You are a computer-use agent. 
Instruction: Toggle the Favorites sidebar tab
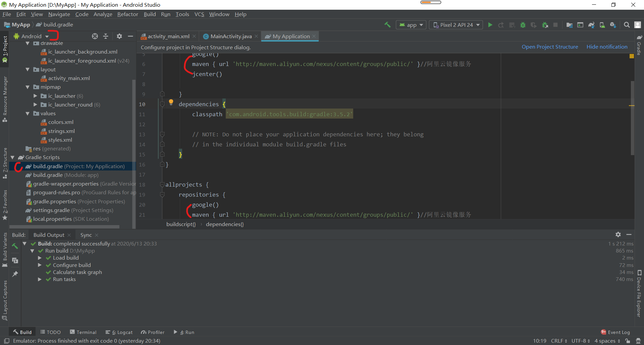[x=5, y=205]
